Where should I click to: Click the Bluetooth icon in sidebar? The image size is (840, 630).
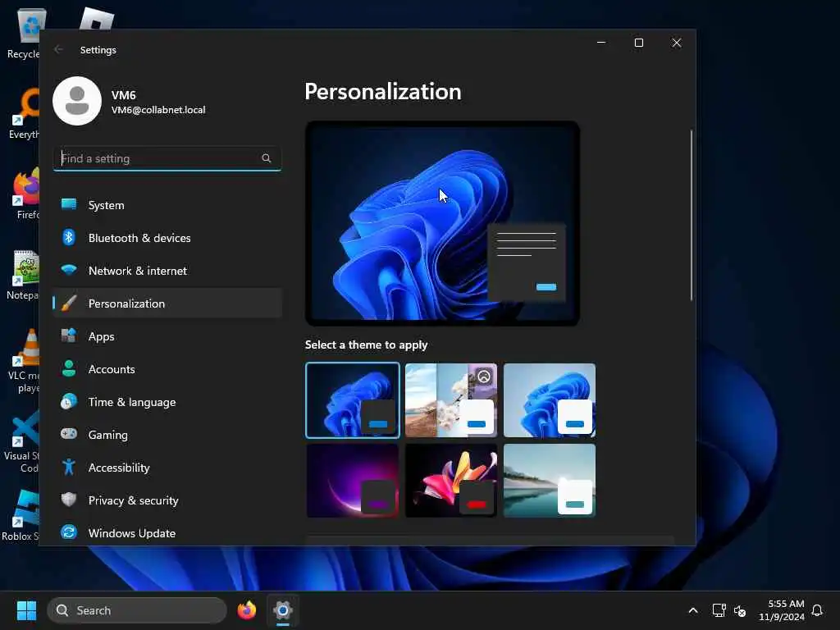(69, 237)
